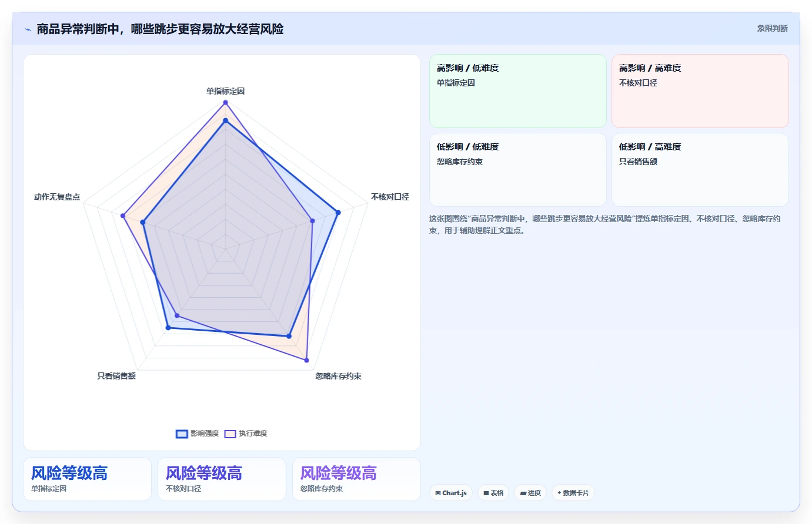
Task: Click the lightning icon beside the title
Action: click(x=28, y=29)
